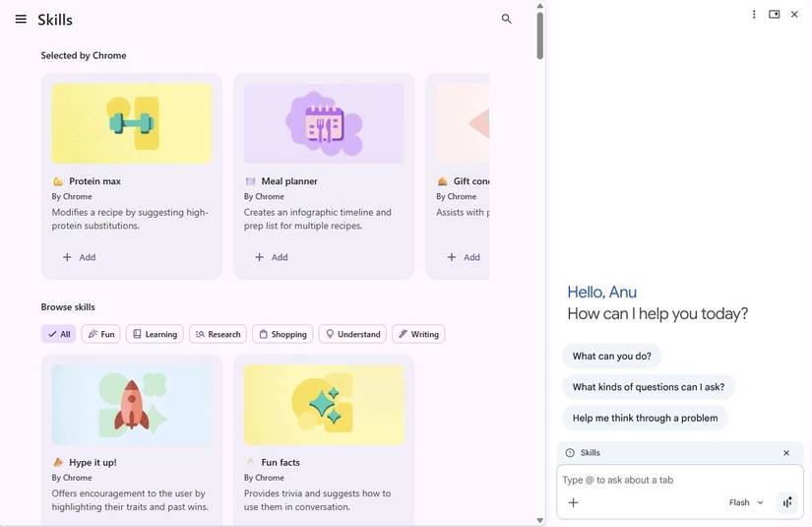
Task: Click the search magnifier icon
Action: (507, 19)
